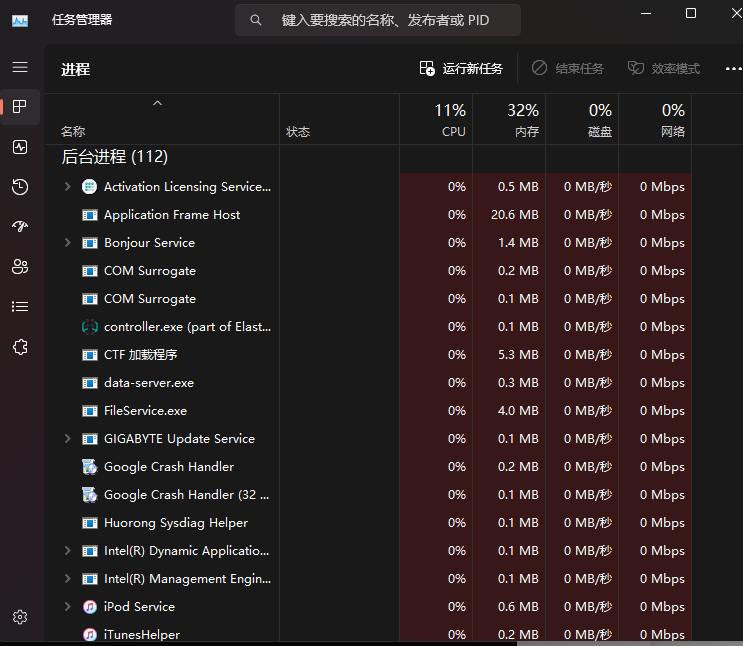Sort by the 网络 column header

pyautogui.click(x=655, y=119)
